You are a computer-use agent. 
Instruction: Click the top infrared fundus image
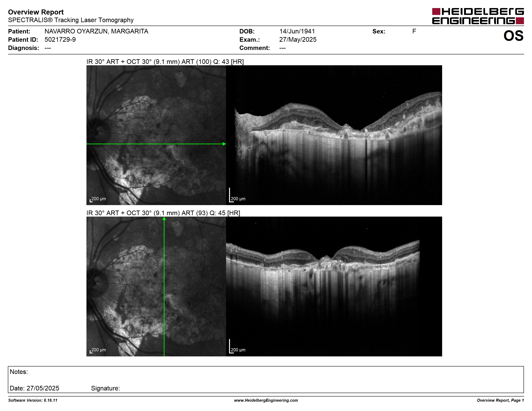(x=156, y=135)
